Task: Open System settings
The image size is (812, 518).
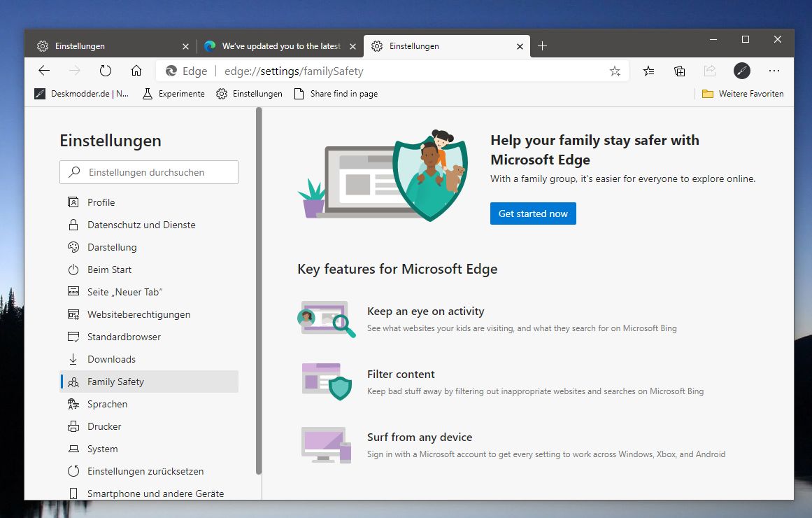Action: 149,449
